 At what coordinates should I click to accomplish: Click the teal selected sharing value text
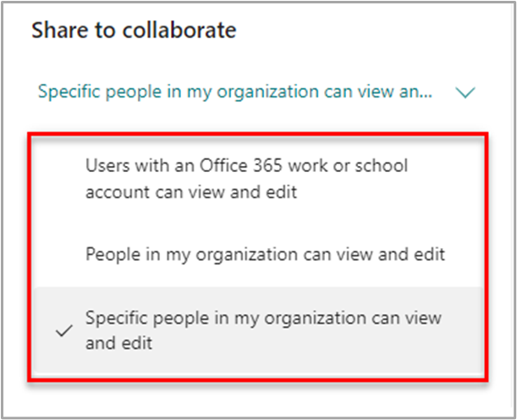[235, 91]
